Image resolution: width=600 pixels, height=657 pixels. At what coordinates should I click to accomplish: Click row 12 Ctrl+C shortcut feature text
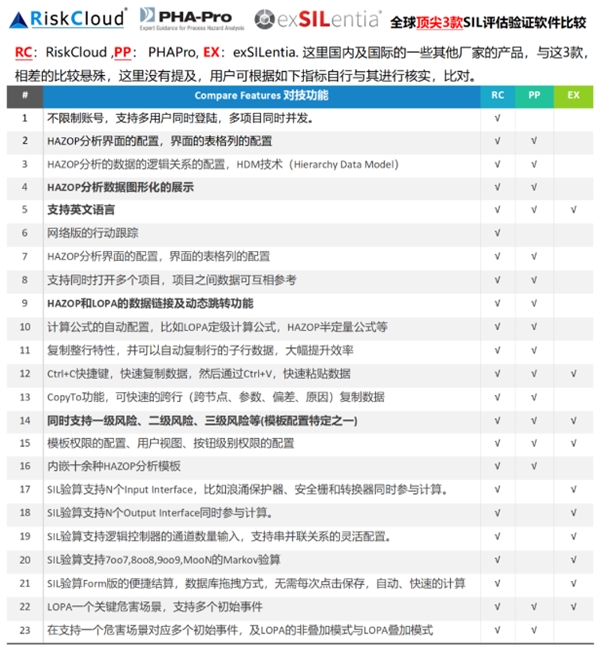[x=198, y=373]
